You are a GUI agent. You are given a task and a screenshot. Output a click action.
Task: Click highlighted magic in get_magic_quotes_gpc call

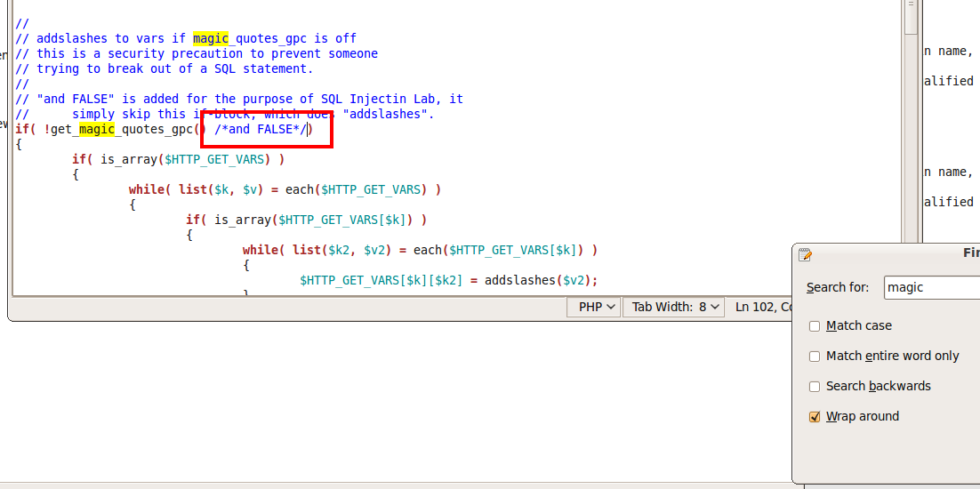[x=97, y=130]
